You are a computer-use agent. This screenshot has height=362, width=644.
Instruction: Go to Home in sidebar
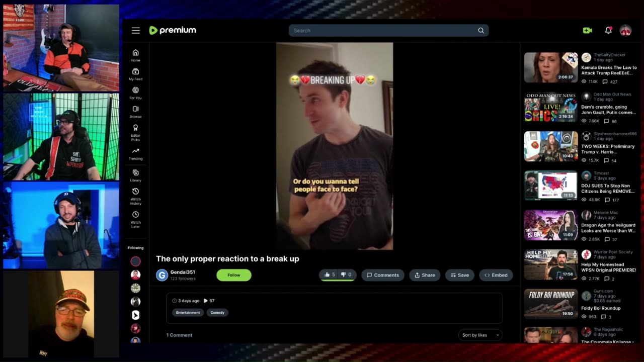pyautogui.click(x=135, y=55)
